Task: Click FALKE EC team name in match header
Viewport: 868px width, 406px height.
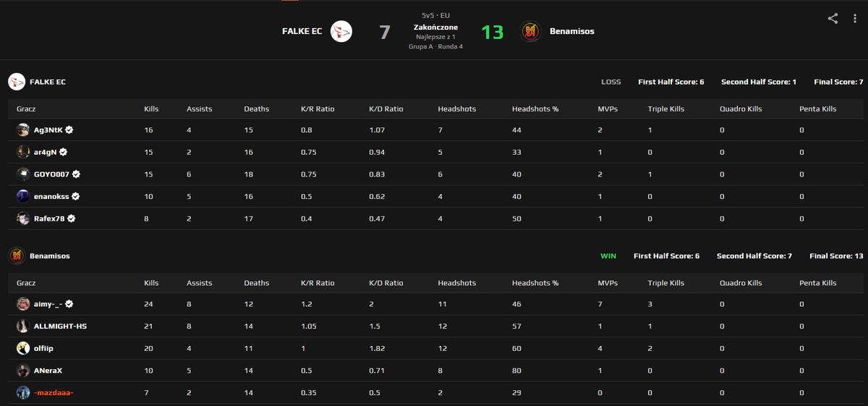Action: (x=302, y=31)
